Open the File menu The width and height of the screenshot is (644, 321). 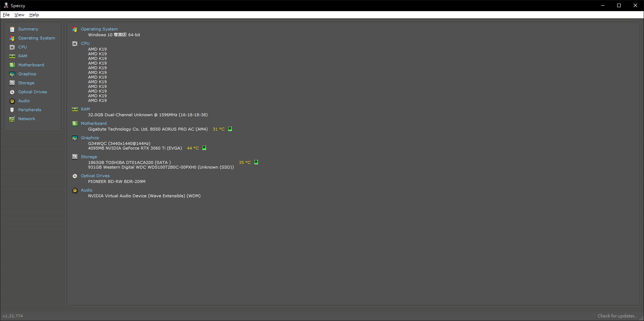click(x=6, y=15)
